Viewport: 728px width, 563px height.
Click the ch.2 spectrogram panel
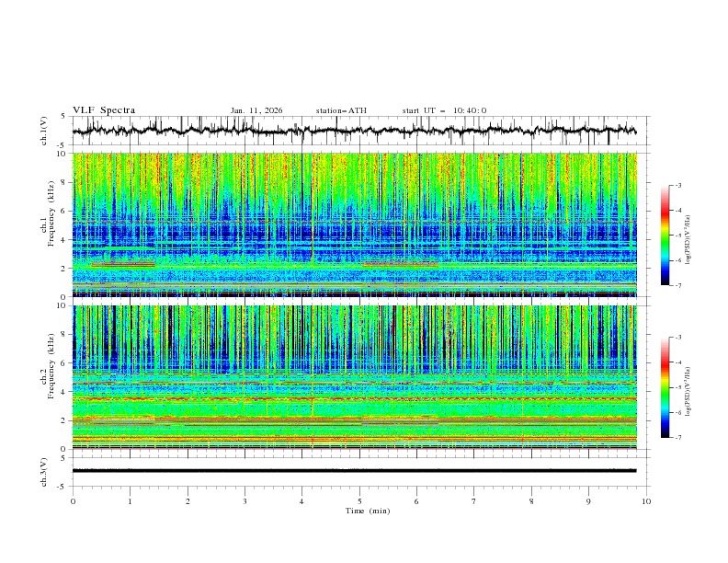(355, 377)
